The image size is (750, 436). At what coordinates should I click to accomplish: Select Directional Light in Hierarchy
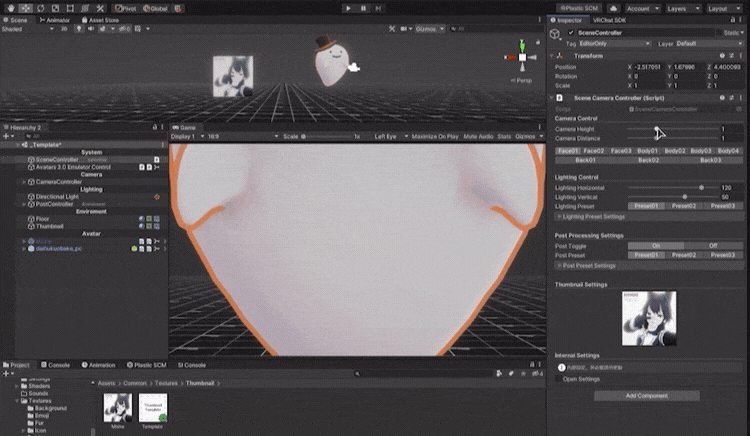[57, 196]
